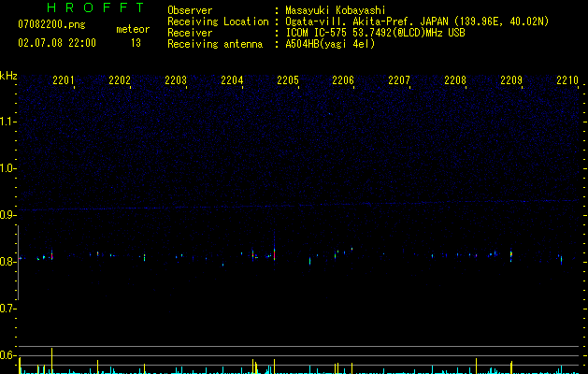The width and height of the screenshot is (588, 374).
Task: Click the 2208 time marker
Action: coord(455,80)
